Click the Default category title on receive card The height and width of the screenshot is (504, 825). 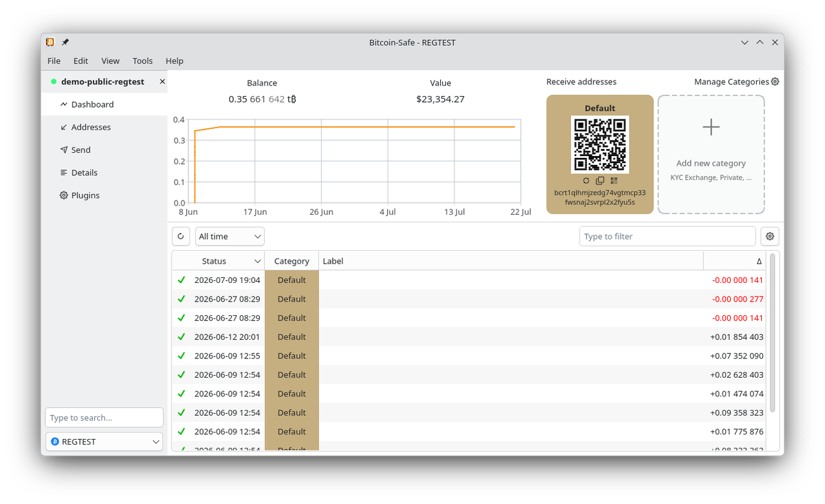click(x=600, y=108)
